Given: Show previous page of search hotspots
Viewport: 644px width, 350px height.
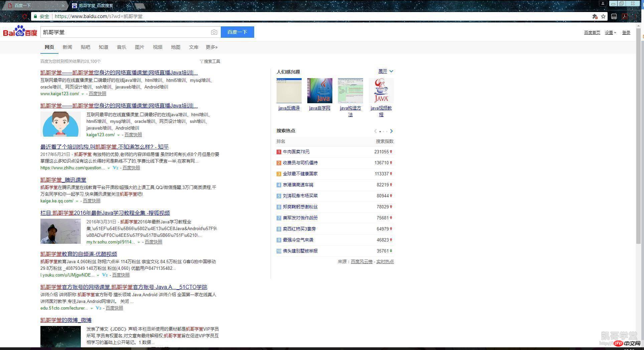Looking at the screenshot, I should pos(375,131).
